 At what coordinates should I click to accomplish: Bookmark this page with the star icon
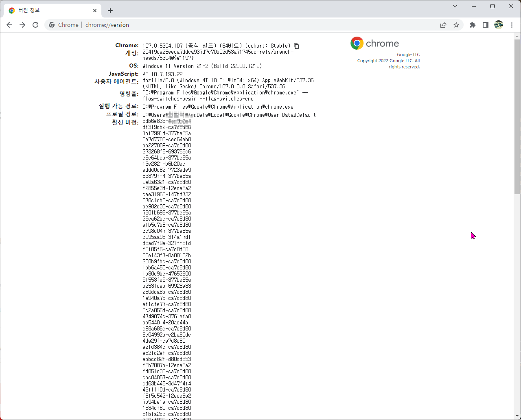(456, 25)
